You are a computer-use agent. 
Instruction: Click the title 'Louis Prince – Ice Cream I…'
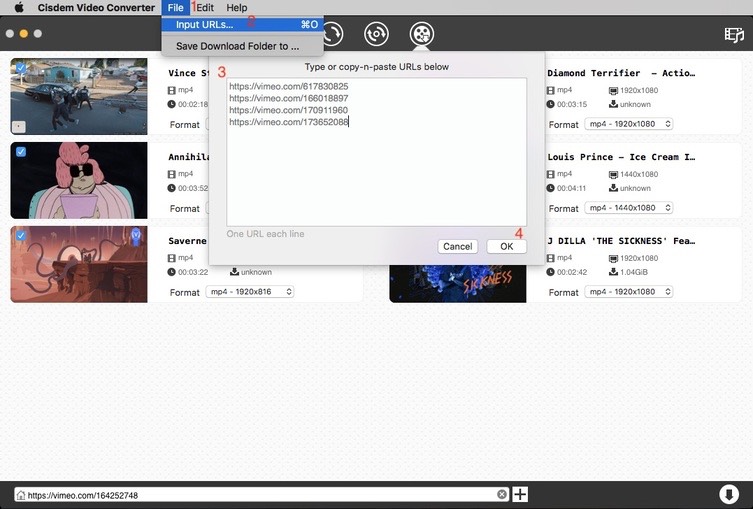point(621,157)
